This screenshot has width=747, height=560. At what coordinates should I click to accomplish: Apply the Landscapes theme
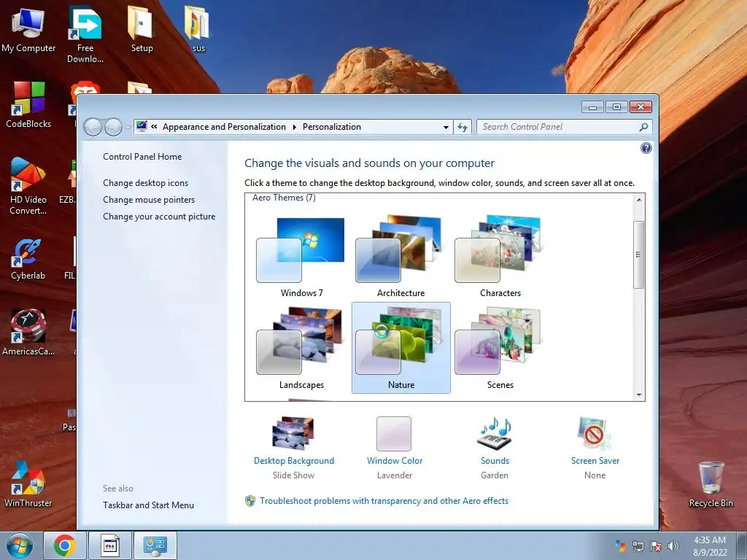coord(301,349)
